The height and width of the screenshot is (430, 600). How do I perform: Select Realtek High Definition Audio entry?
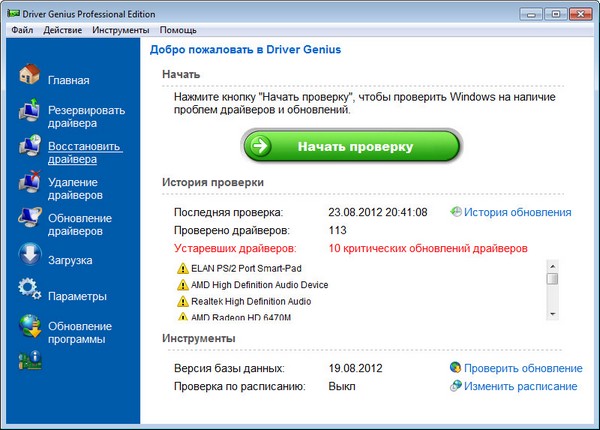click(251, 301)
